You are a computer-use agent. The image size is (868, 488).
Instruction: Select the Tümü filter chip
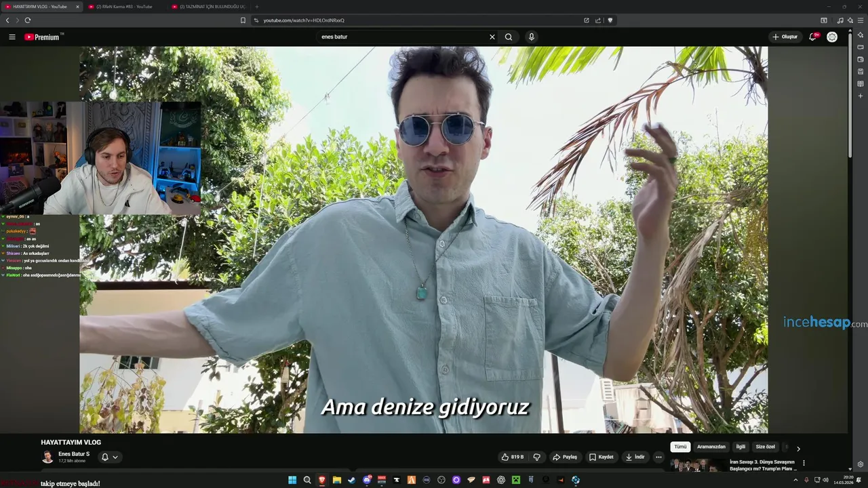click(680, 447)
